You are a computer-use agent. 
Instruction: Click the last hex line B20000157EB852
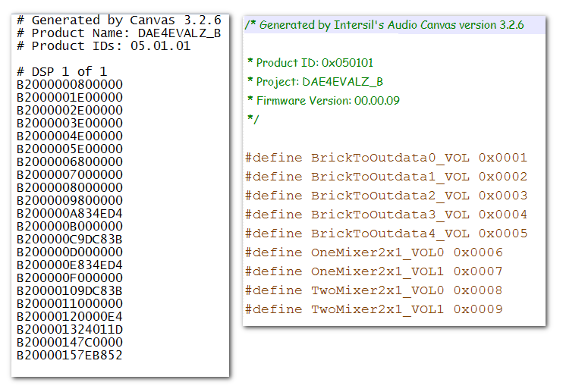pos(69,355)
